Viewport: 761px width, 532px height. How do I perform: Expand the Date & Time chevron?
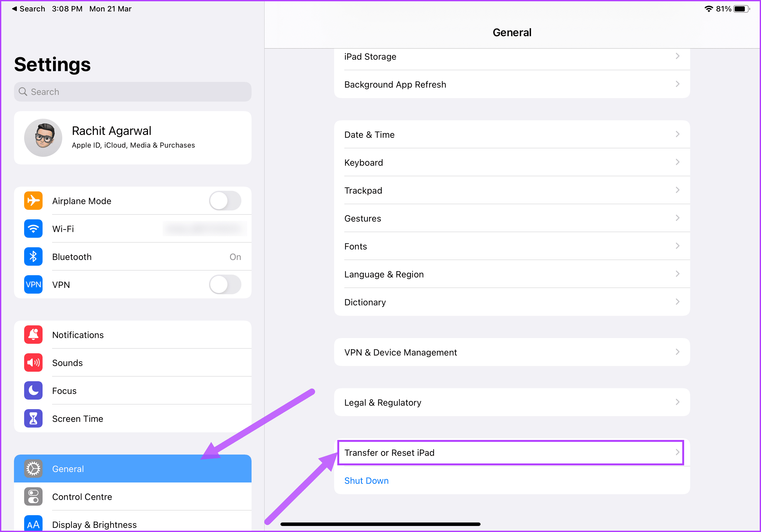(677, 134)
